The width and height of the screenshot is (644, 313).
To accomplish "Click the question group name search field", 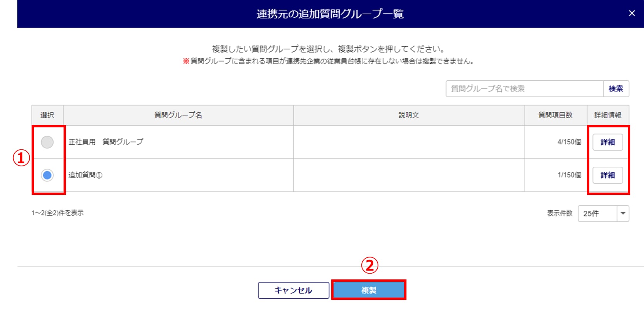I will pyautogui.click(x=524, y=89).
